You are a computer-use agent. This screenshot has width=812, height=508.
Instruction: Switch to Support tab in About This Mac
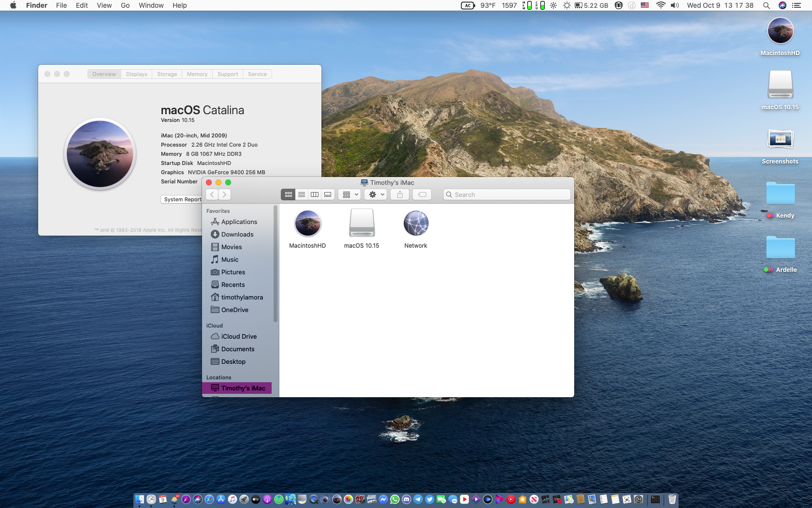pos(228,74)
